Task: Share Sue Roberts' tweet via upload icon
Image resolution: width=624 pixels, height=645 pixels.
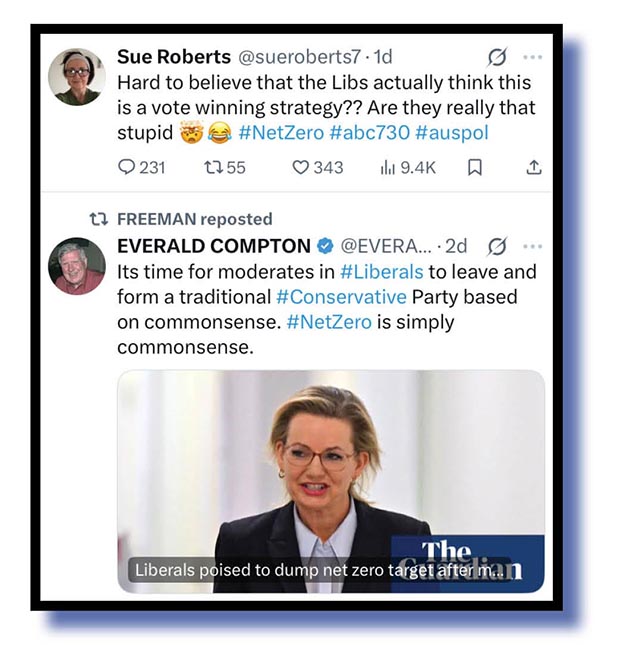Action: pos(534,167)
